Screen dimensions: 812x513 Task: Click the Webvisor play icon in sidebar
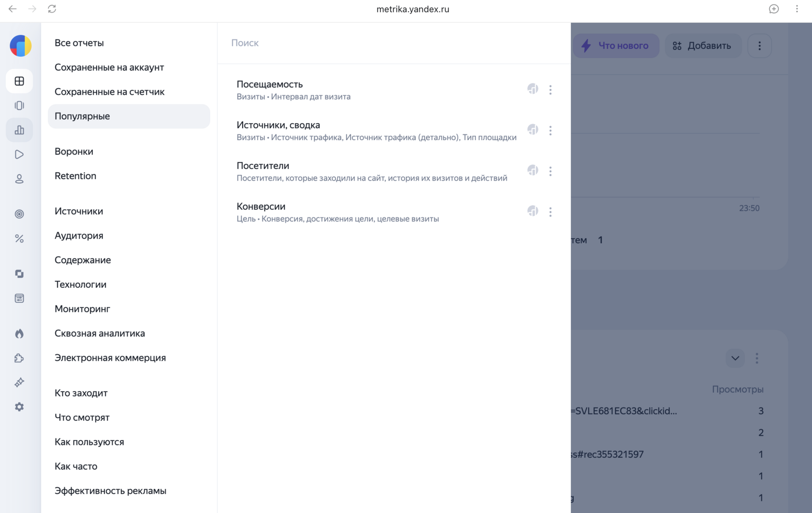19,155
